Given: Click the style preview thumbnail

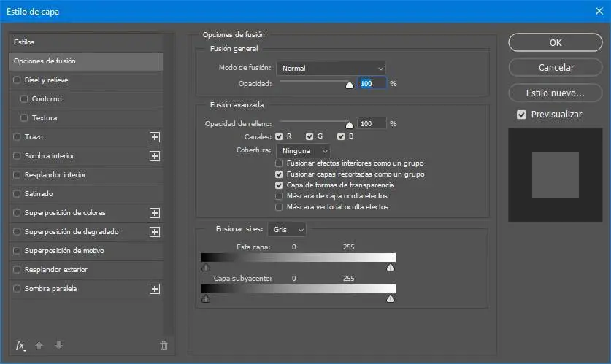Looking at the screenshot, I should 556,175.
